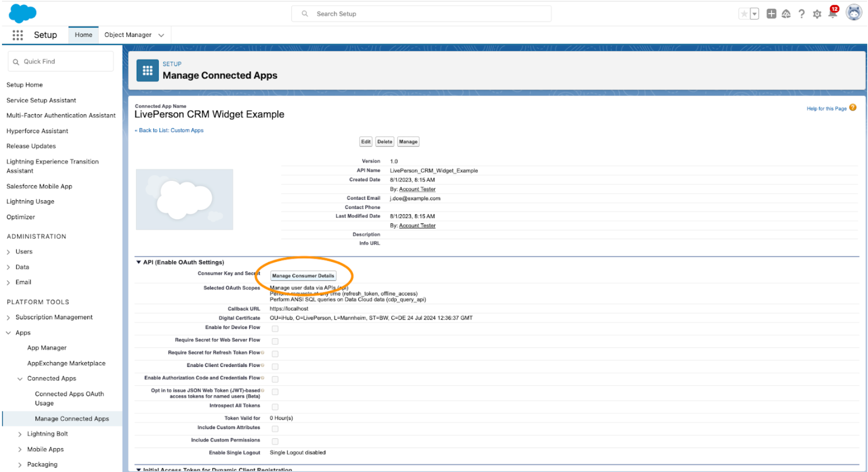Expand the Mobile Apps node
Viewport: 868px width, 472px height.
click(x=20, y=450)
